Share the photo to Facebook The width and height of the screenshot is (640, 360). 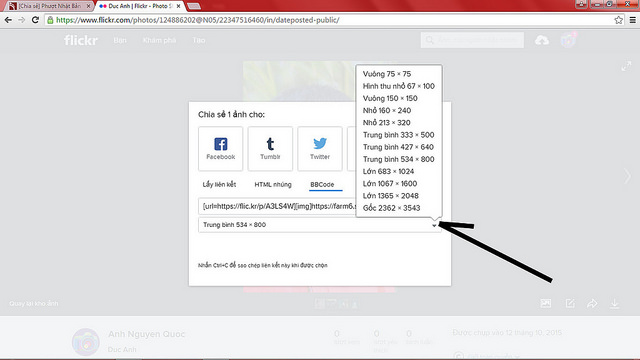220,149
